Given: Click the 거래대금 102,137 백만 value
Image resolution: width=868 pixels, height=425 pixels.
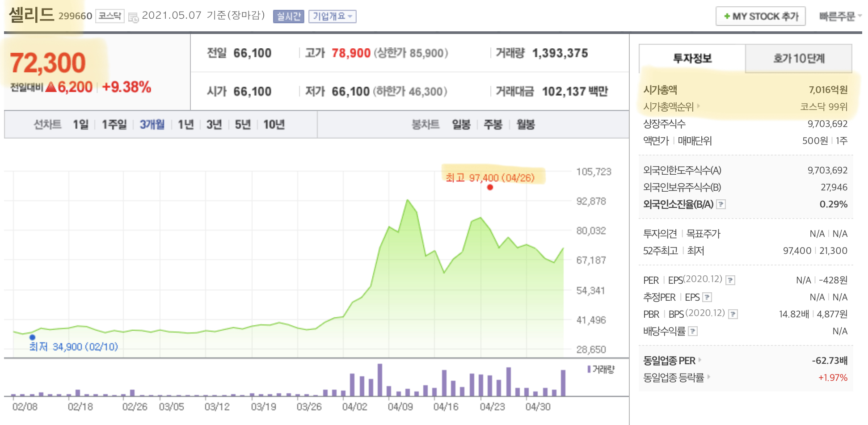Looking at the screenshot, I should [x=575, y=92].
